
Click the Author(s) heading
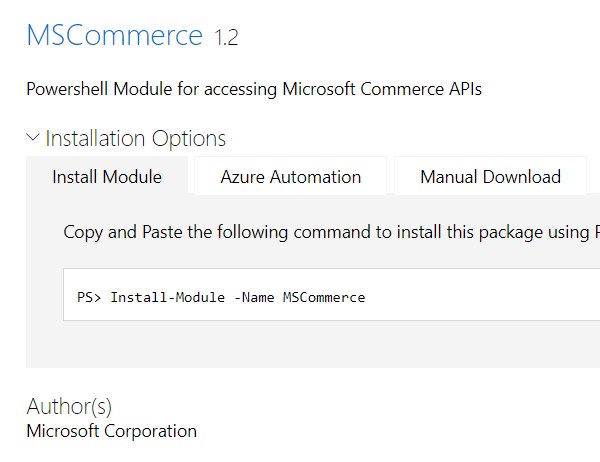[x=69, y=406]
